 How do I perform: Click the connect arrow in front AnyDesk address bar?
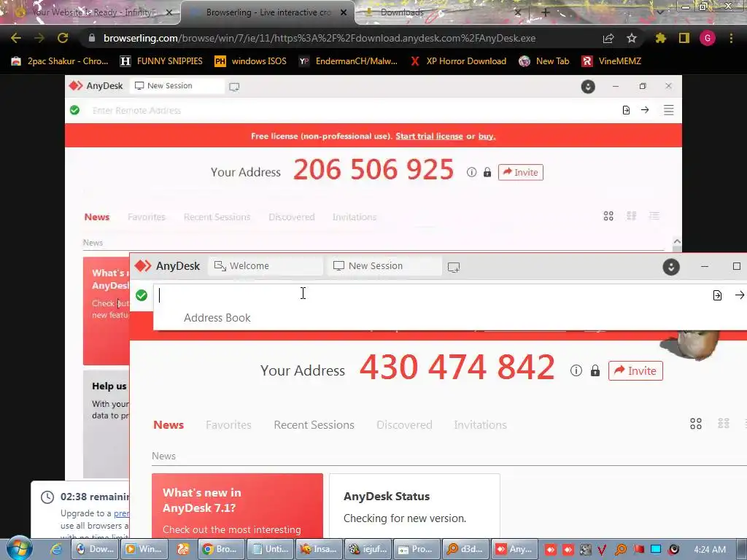pos(740,295)
